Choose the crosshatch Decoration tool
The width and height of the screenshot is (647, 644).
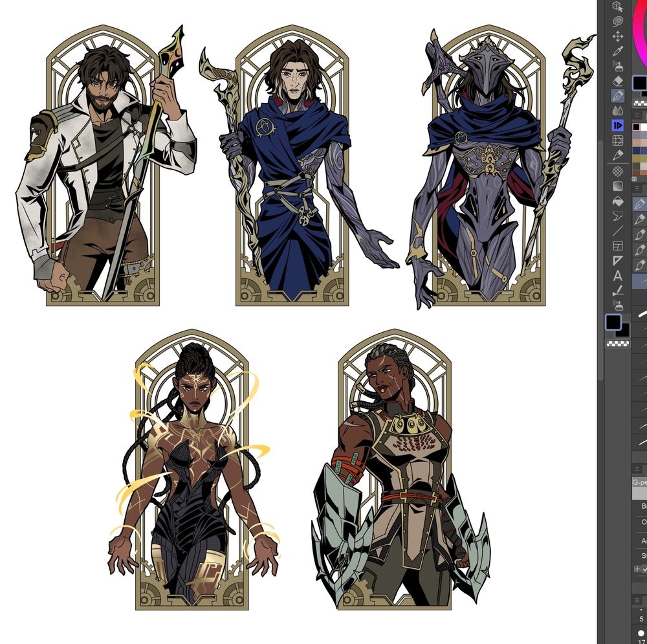coord(617,171)
